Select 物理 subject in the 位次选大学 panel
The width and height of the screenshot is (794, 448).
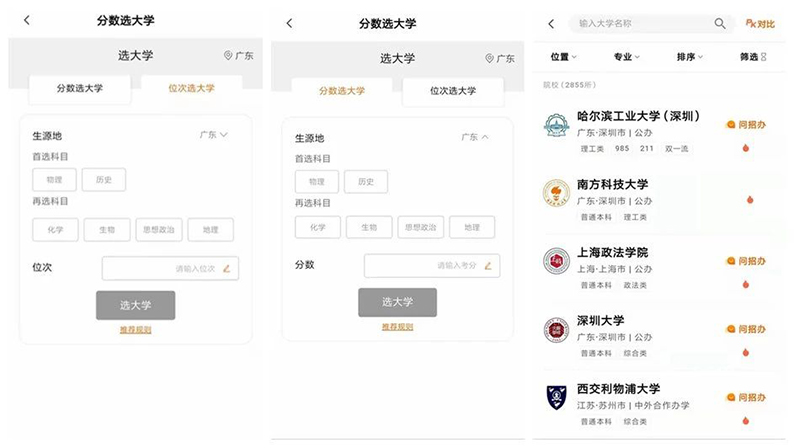pos(54,180)
